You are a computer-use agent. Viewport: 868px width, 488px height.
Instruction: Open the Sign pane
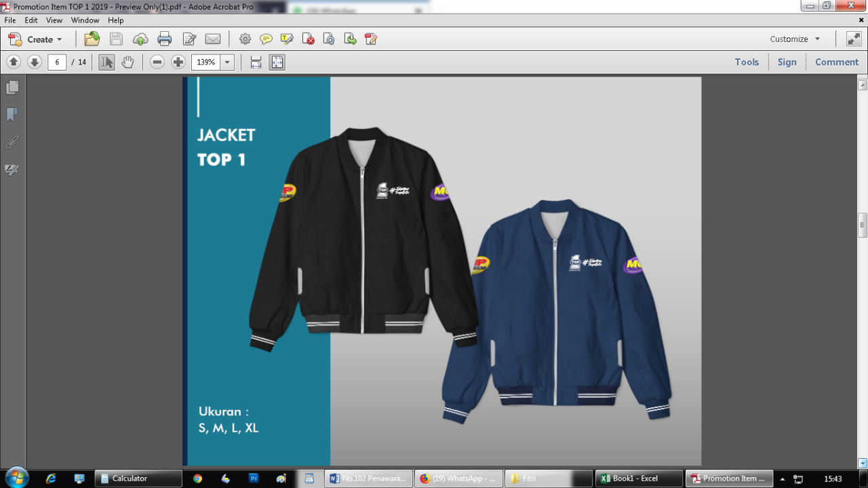787,62
